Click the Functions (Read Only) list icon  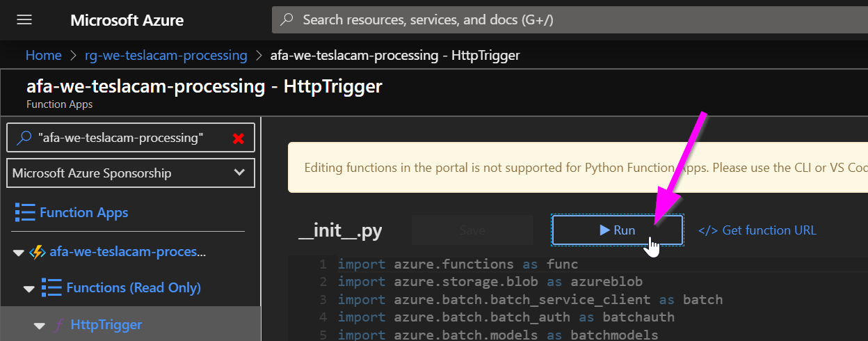[51, 287]
